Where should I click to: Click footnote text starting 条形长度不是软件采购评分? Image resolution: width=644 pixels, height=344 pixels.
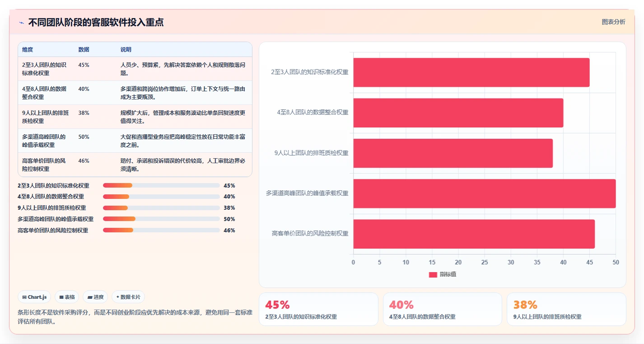pos(135,317)
